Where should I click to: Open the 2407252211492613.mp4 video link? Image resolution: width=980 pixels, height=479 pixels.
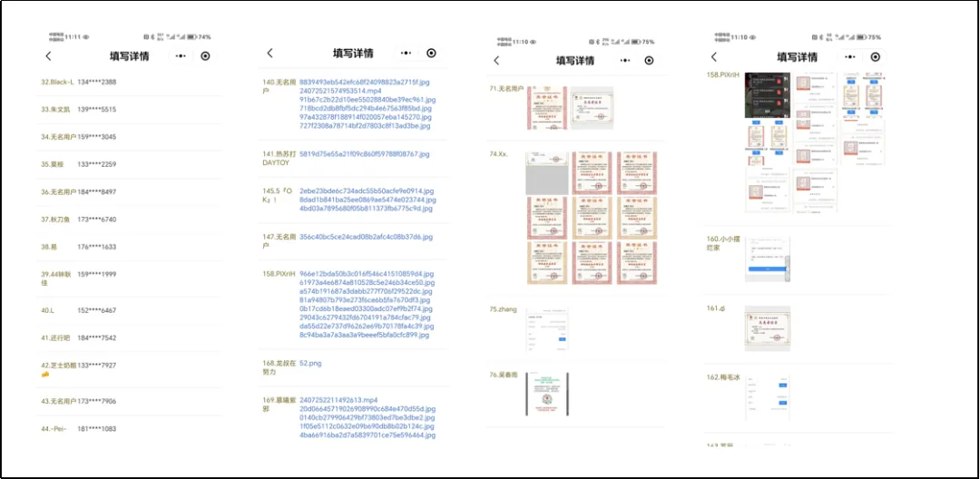tap(338, 400)
